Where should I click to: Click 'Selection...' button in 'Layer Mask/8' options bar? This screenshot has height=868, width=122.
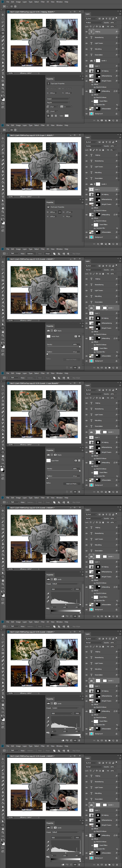31,378
